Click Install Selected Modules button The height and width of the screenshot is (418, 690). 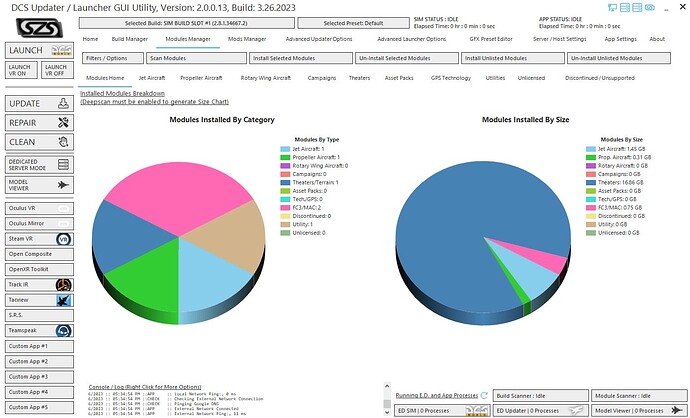pos(301,58)
